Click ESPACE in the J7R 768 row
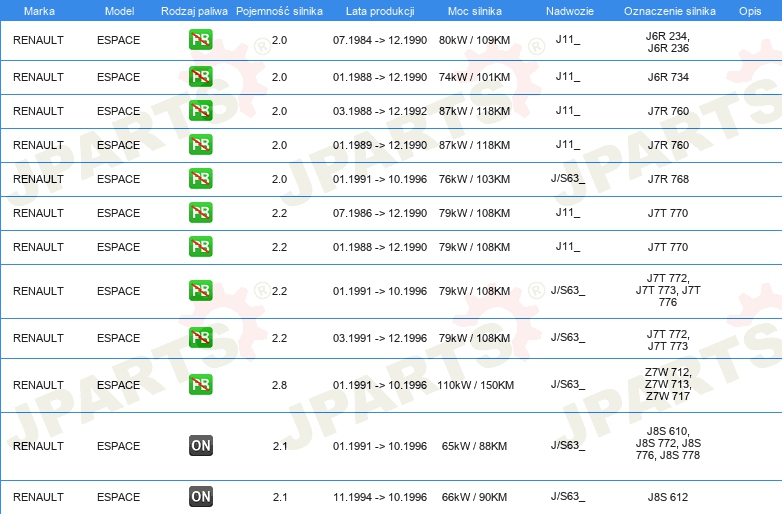Image resolution: width=782 pixels, height=514 pixels. [119, 178]
